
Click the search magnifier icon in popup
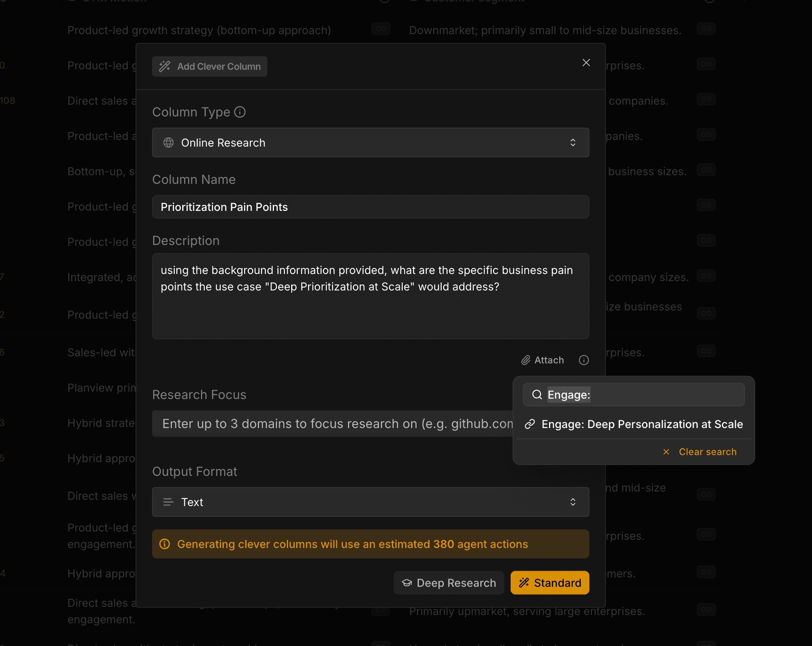(537, 394)
